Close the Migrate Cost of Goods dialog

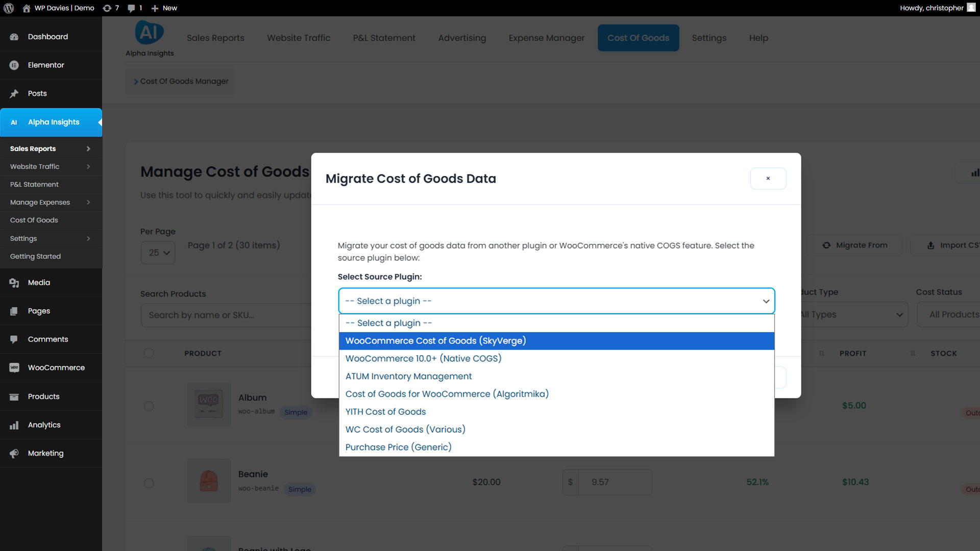coord(768,179)
